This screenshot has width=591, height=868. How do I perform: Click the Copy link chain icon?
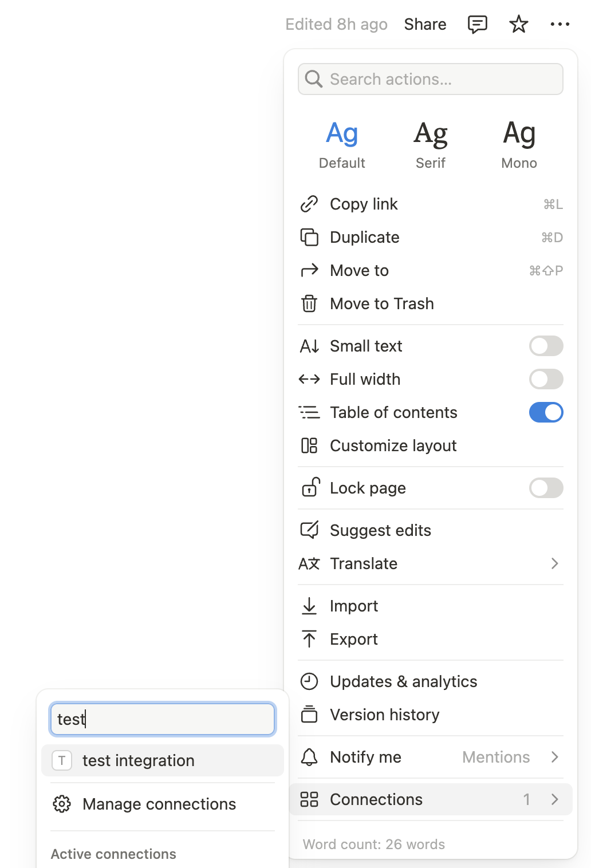click(309, 204)
